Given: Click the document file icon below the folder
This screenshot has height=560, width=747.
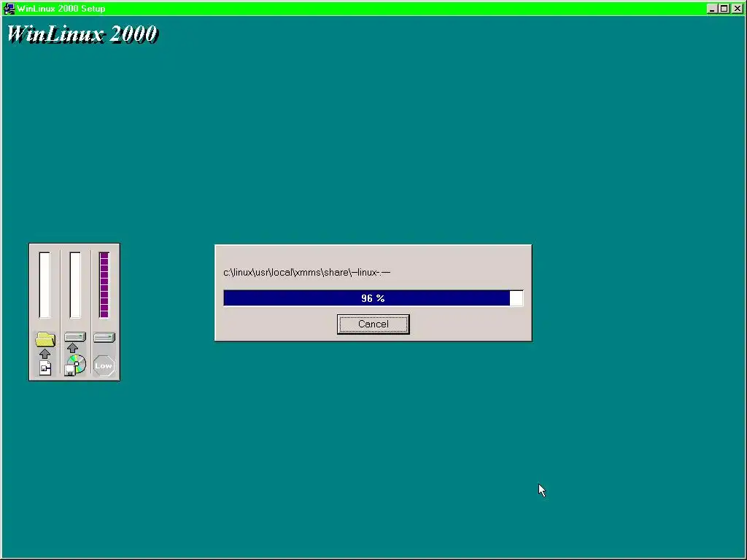Looking at the screenshot, I should coord(45,367).
